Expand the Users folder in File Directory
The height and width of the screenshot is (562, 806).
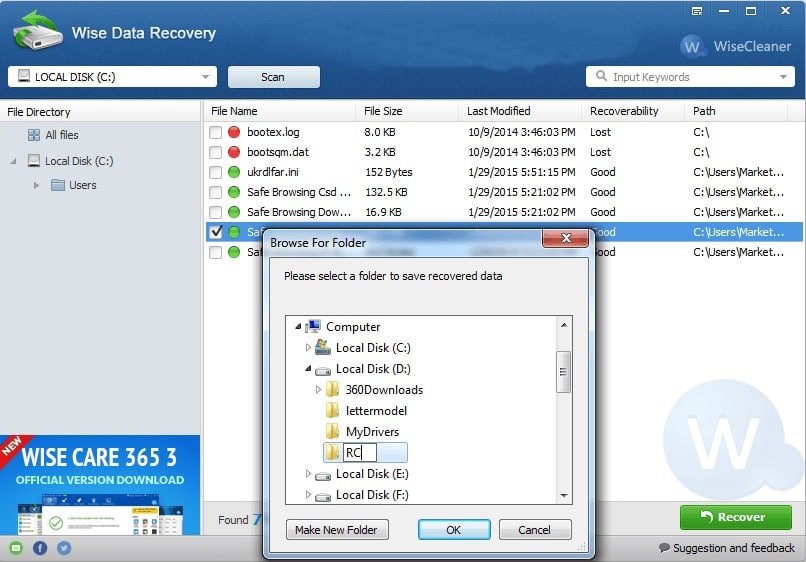36,185
